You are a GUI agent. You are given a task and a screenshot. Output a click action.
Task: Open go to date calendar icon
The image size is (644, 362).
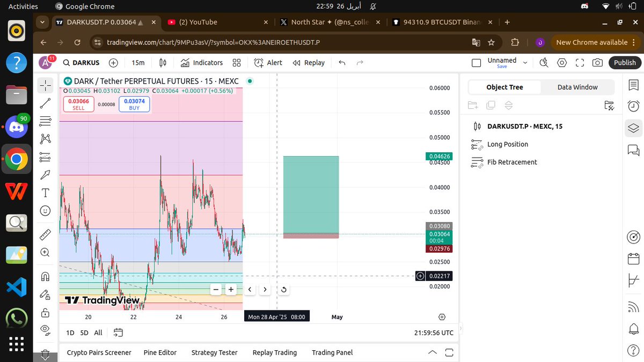[x=119, y=333]
